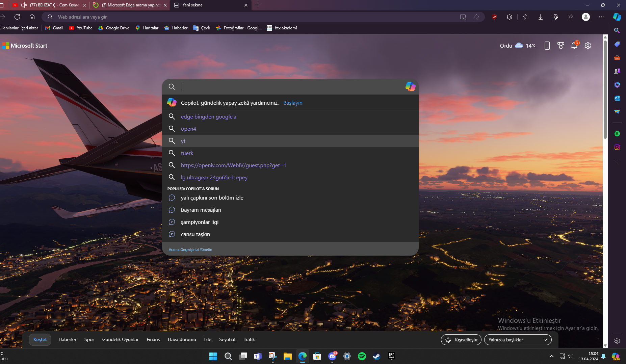
Task: Open Spotify from the taskbar
Action: point(362,356)
